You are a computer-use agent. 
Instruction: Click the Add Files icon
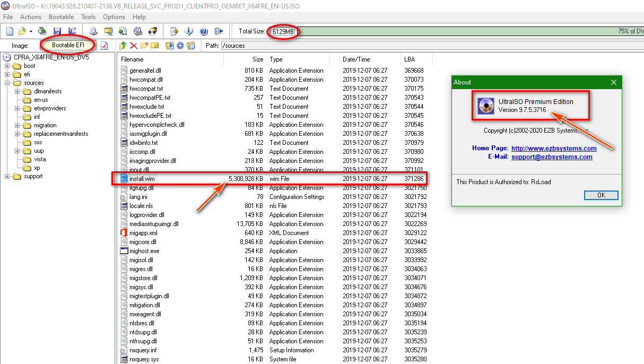click(x=170, y=46)
